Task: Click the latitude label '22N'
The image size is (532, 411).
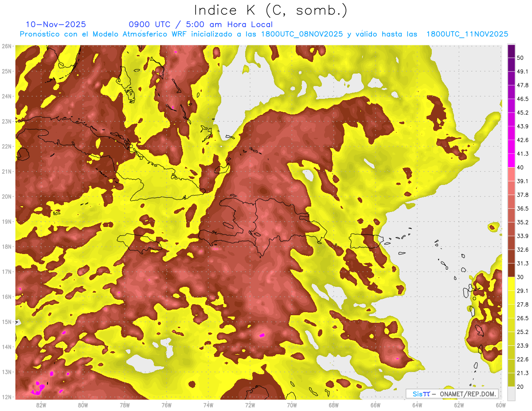Action: [7, 146]
